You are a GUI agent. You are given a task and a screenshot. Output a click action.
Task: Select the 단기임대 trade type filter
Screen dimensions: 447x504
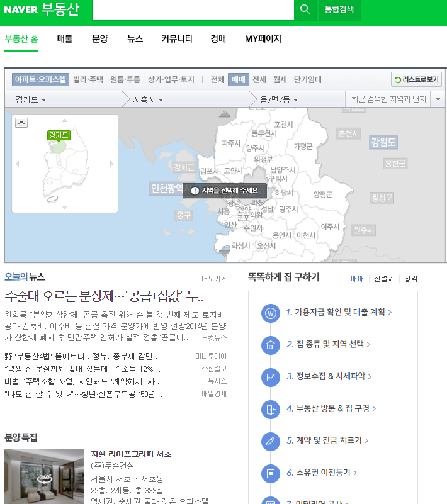[308, 79]
